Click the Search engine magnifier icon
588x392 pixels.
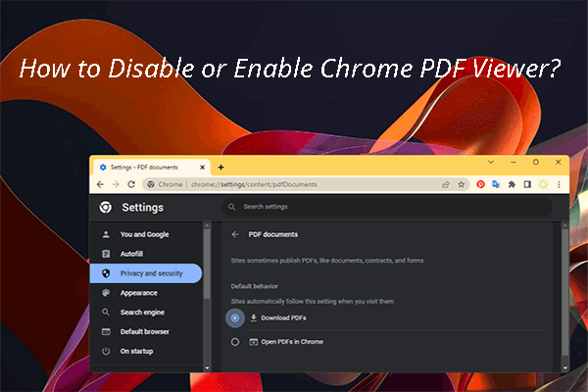click(106, 313)
